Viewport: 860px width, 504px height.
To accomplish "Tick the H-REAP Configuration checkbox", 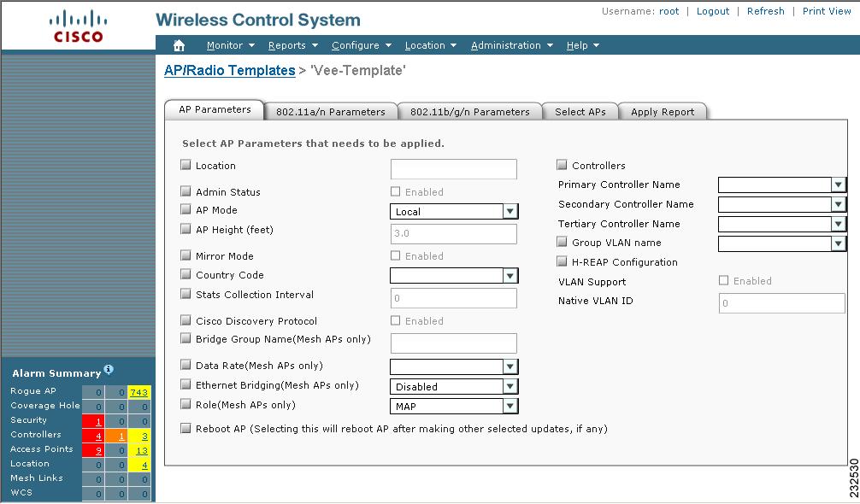I will click(562, 261).
